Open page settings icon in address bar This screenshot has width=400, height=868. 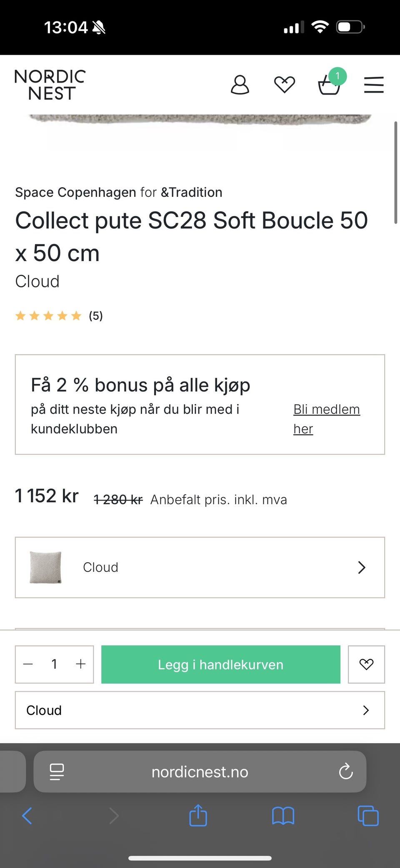(57, 772)
